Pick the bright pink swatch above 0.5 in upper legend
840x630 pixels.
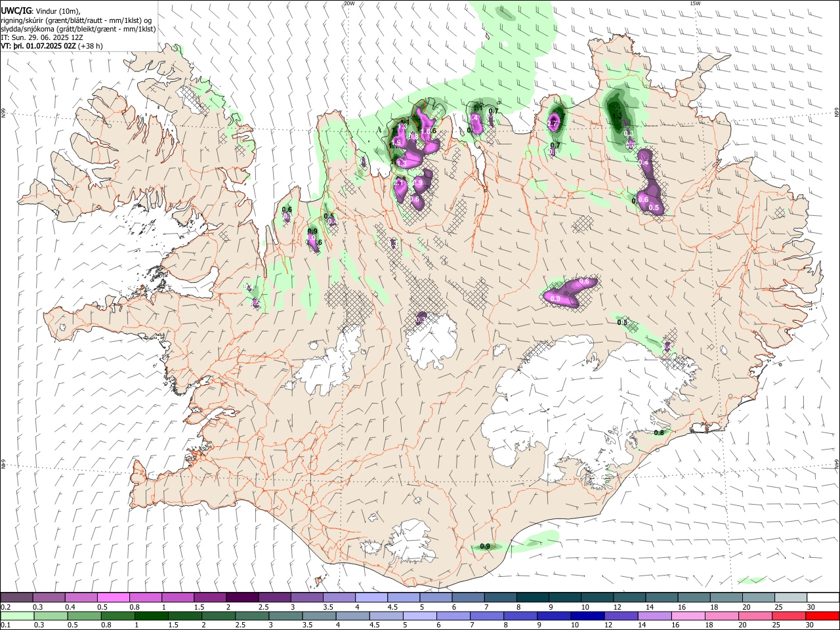click(x=114, y=598)
